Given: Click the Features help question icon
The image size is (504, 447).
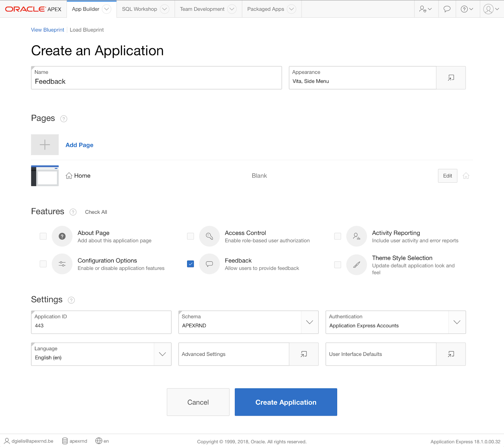Looking at the screenshot, I should pyautogui.click(x=73, y=212).
